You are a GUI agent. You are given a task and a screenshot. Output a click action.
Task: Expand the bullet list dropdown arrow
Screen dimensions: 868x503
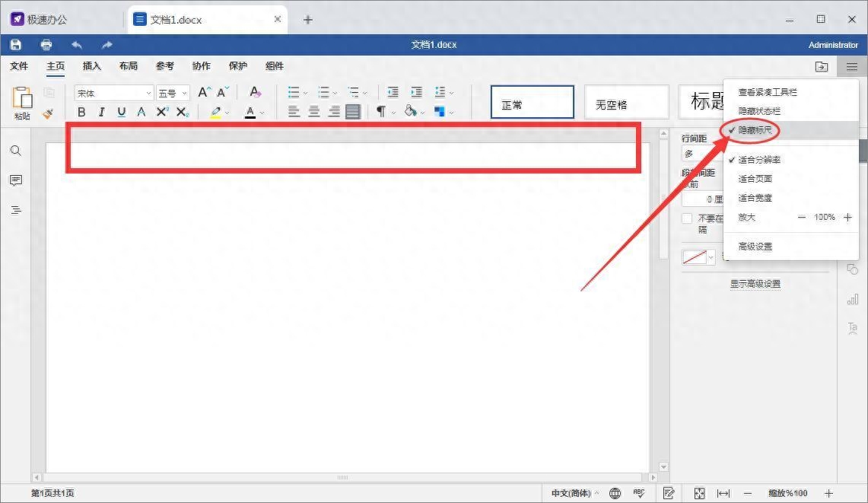pyautogui.click(x=305, y=93)
